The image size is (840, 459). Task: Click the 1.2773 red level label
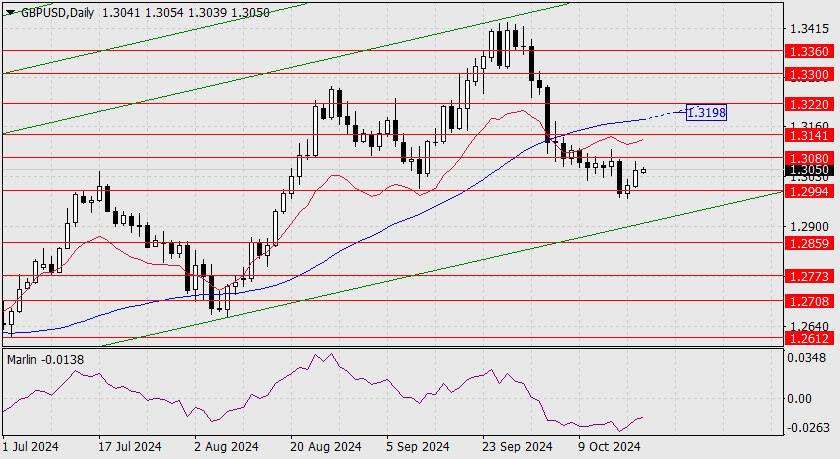(809, 276)
